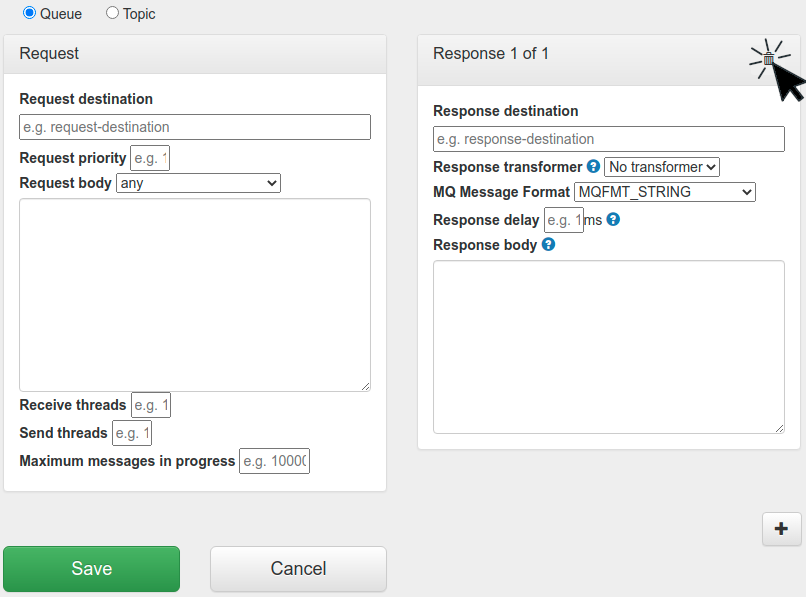Click the Request priority field
806x597 pixels.
pos(149,157)
